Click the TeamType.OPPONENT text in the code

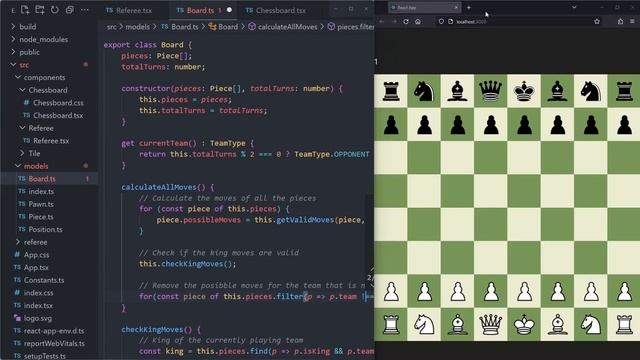click(x=331, y=154)
